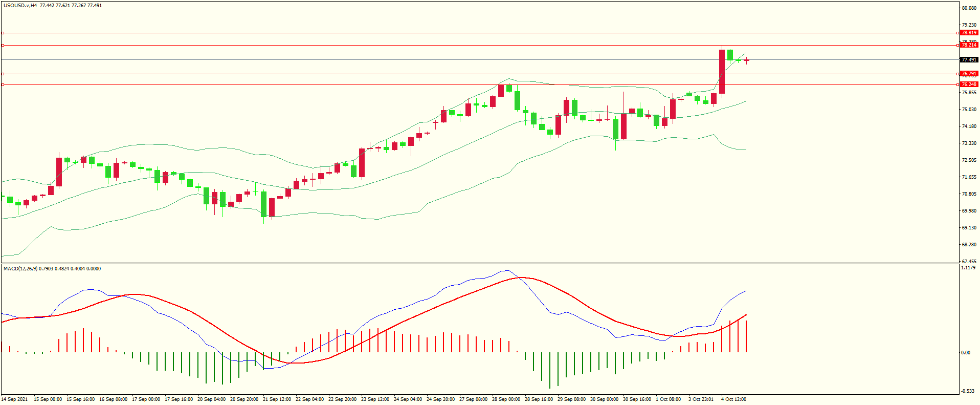Viewport: 980px width, 405px height.
Task: Click the MACD(12,26,9) indicator label
Action: 20,269
